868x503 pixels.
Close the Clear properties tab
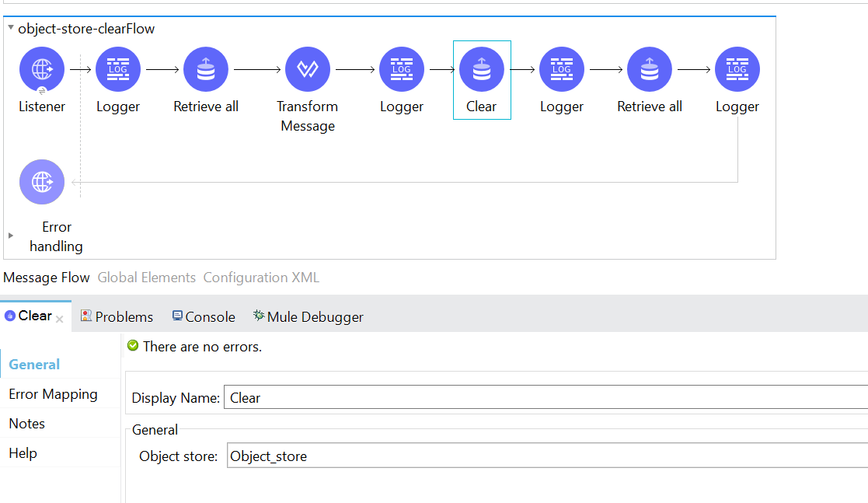(x=60, y=319)
